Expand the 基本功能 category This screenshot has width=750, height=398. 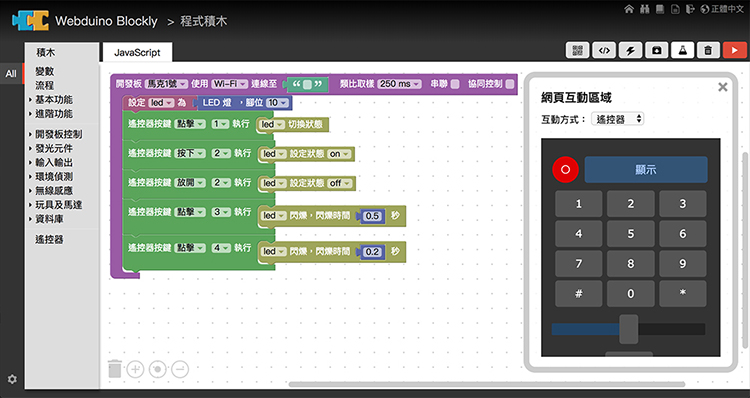click(54, 100)
